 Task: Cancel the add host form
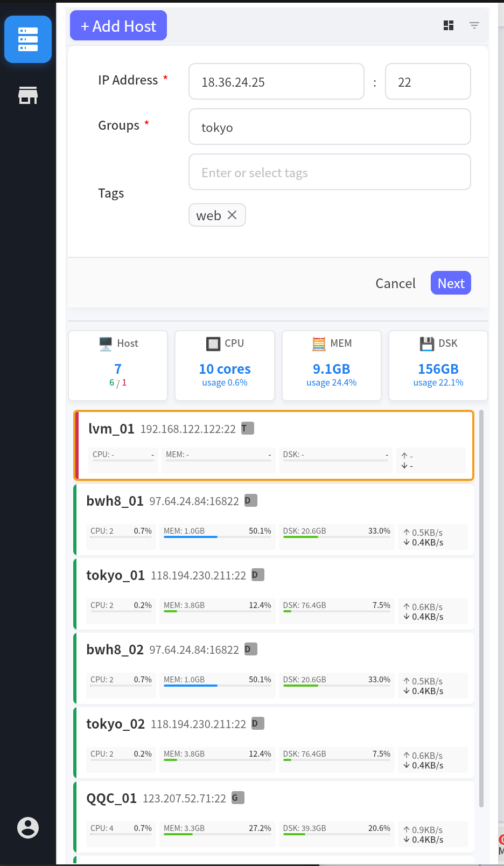tap(395, 283)
